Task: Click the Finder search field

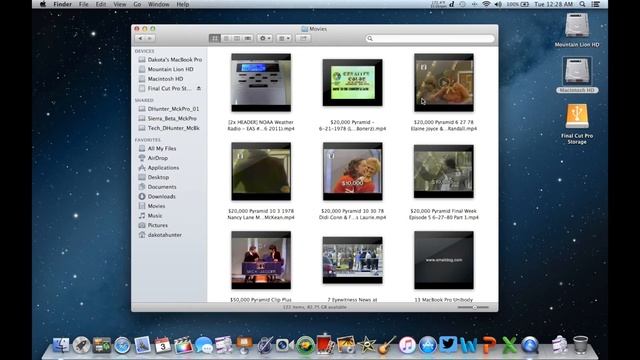Action: (430, 38)
